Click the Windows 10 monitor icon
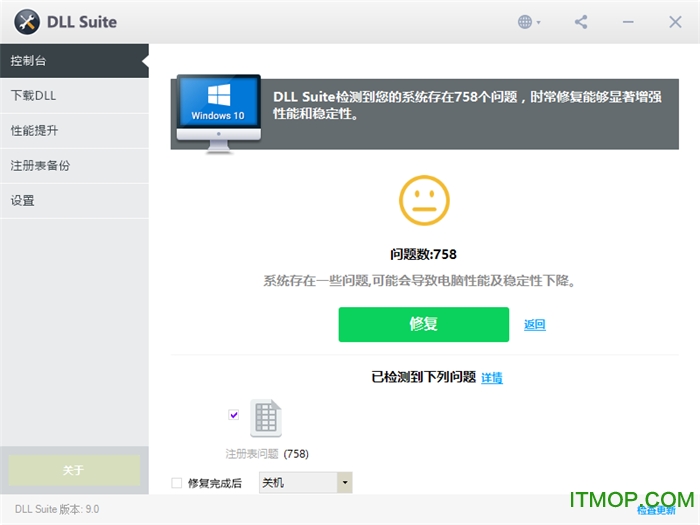700x525 pixels. click(x=219, y=113)
